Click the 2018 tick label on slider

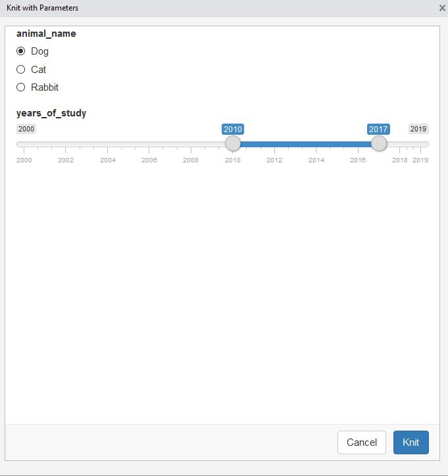point(400,160)
